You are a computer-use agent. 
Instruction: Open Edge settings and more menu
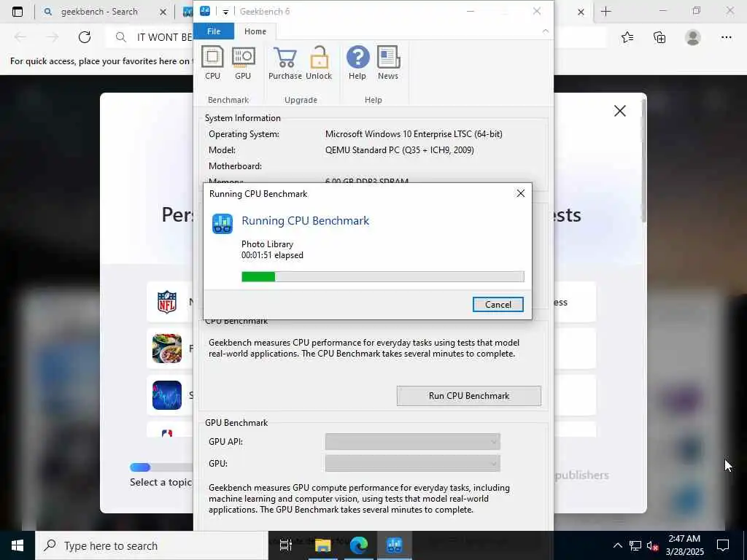(x=726, y=37)
